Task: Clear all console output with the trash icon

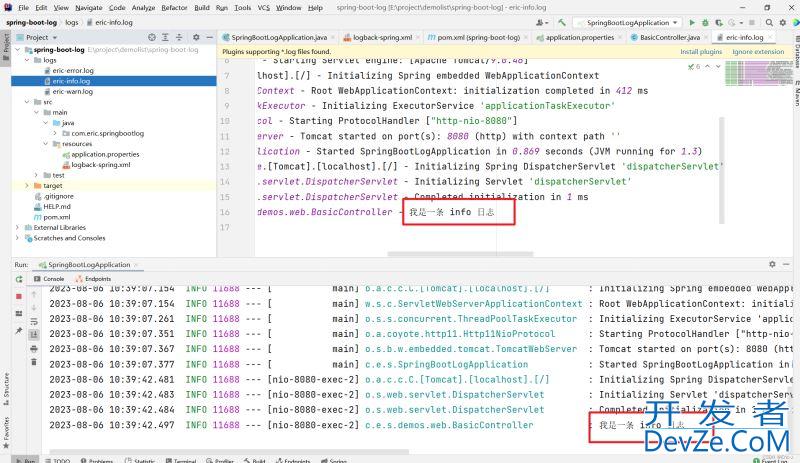Action: coord(34,362)
